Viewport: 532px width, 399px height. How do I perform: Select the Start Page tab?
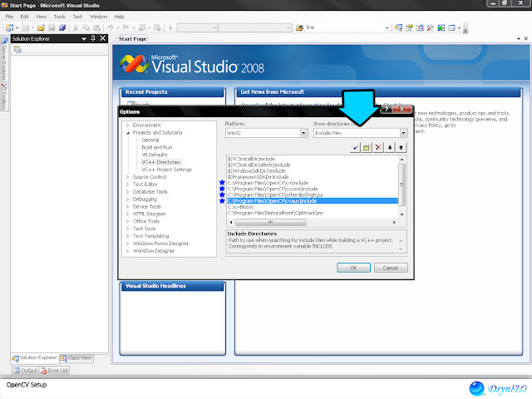coord(133,39)
